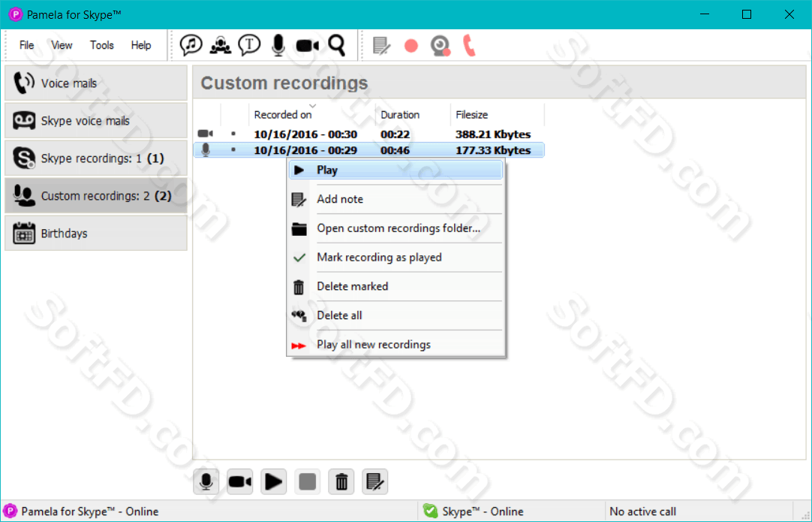Open the Voice mails sidebar section
This screenshot has width=812, height=522.
[x=96, y=83]
